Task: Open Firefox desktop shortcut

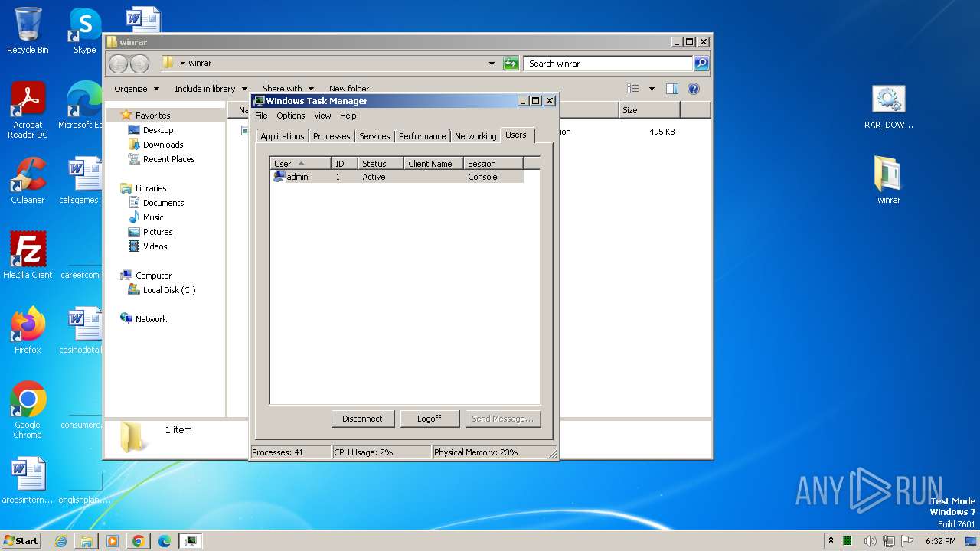Action: tap(28, 331)
